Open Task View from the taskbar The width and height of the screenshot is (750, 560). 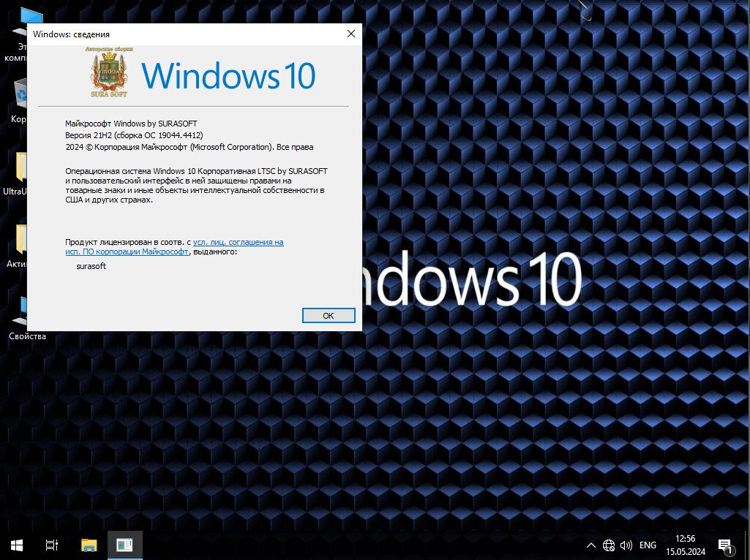tap(52, 545)
